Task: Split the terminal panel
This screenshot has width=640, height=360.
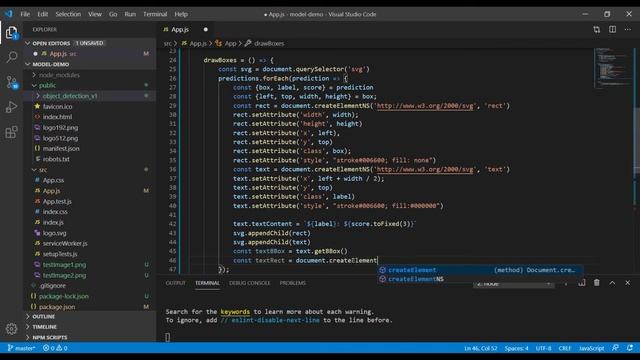Action: [x=582, y=282]
